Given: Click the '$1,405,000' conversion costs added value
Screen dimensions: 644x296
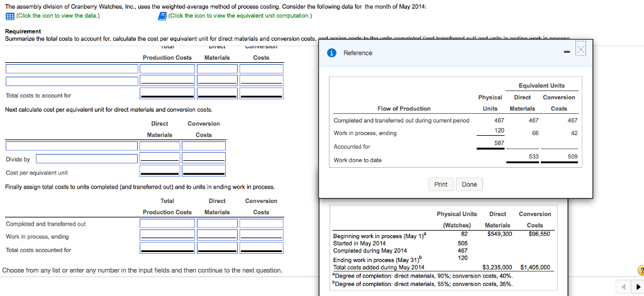Looking at the screenshot, I should point(535,267).
